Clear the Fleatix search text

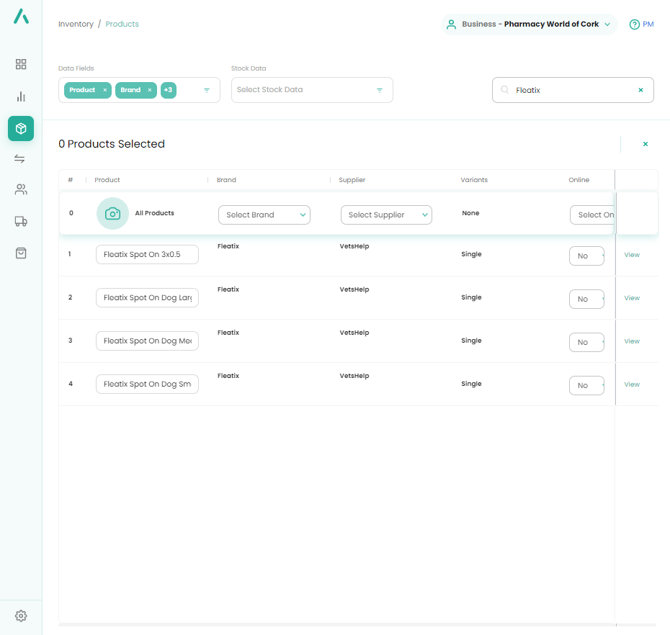tap(641, 90)
